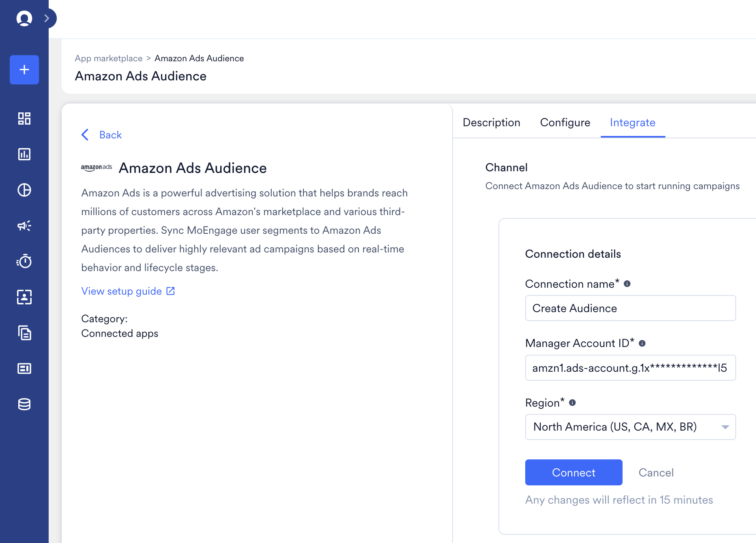Click 'Any changes will reflect in 15 minutes' note
Screen dimensions: 756x543
click(x=619, y=500)
